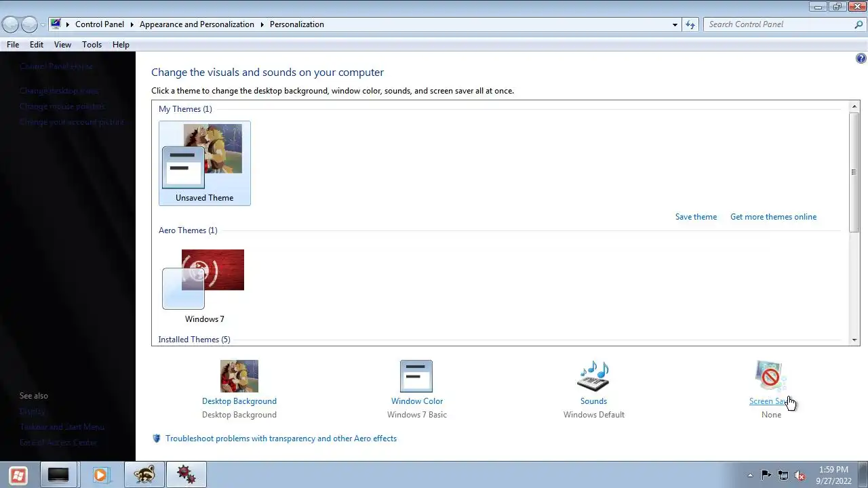Click the Window Color text link
The width and height of the screenshot is (868, 488).
click(417, 401)
